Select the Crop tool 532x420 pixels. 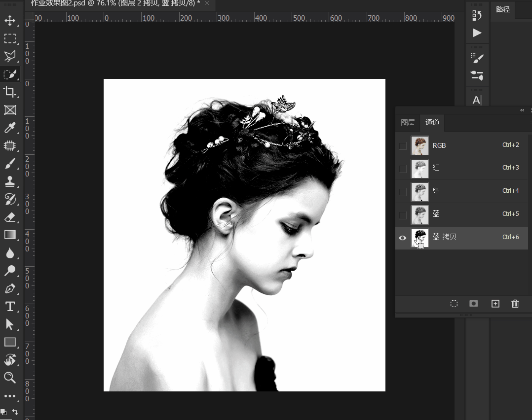[x=10, y=92]
